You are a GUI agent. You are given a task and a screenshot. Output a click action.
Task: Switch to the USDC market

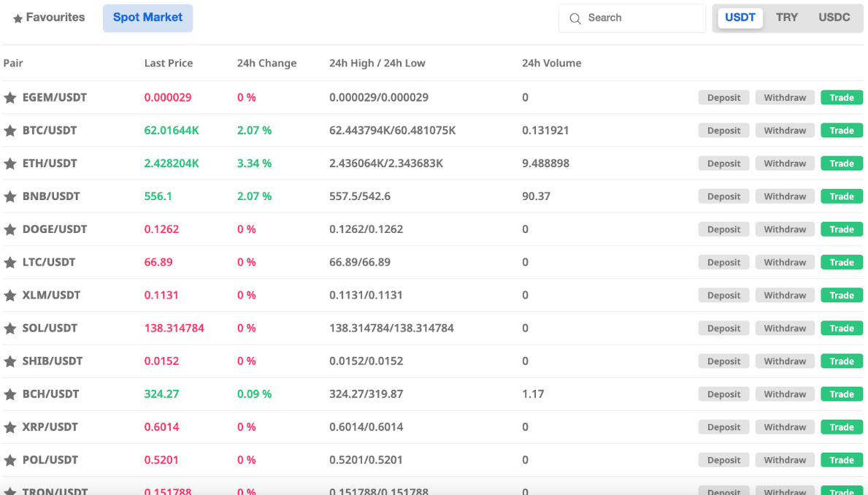(x=834, y=18)
